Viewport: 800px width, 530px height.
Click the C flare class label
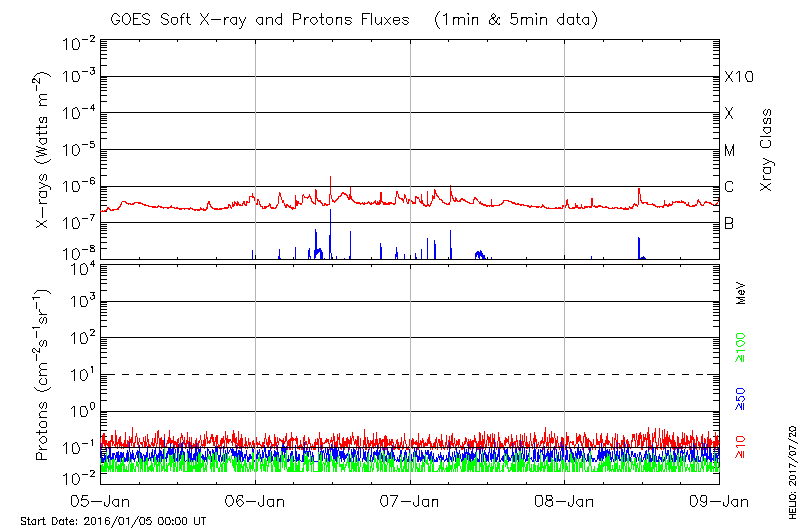coord(729,187)
